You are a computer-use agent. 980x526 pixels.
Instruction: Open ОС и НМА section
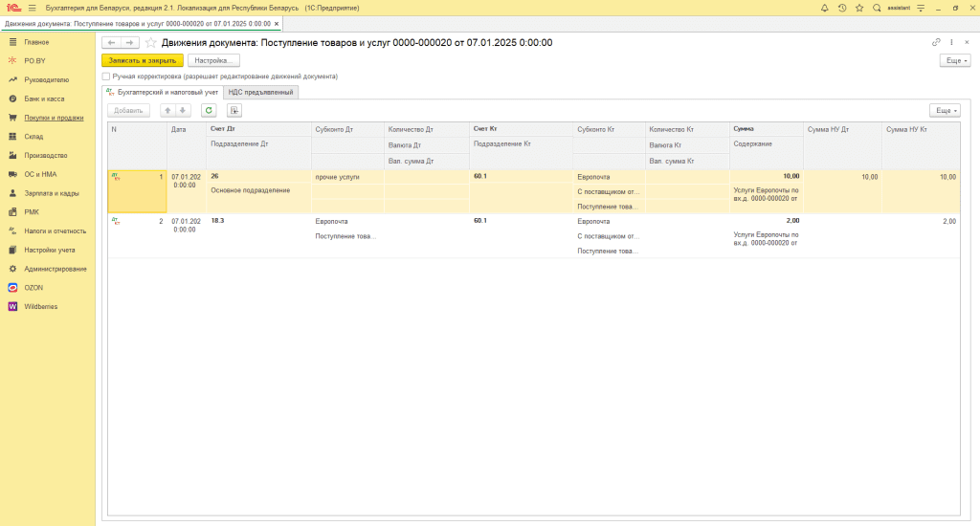pyautogui.click(x=40, y=174)
